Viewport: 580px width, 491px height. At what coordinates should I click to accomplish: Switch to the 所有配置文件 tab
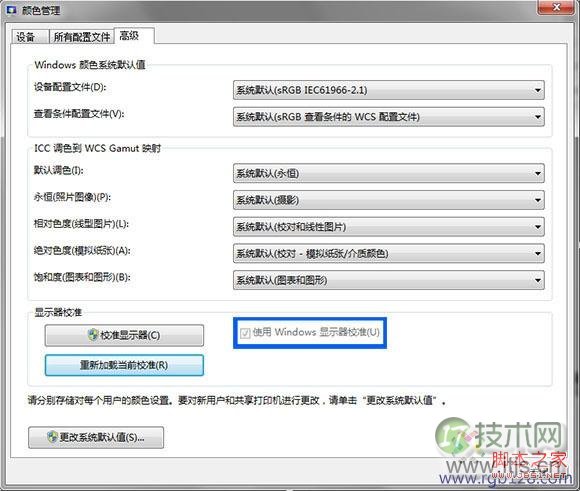(x=82, y=37)
